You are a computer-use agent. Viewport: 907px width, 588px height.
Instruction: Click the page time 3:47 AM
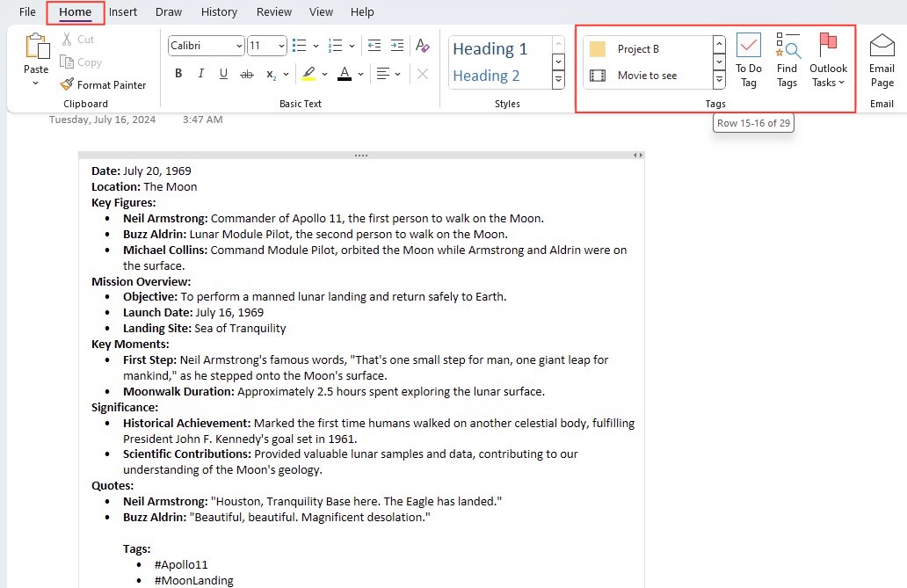tap(202, 120)
